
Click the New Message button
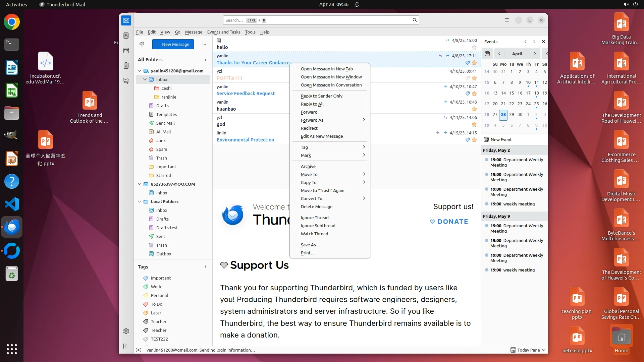click(173, 44)
